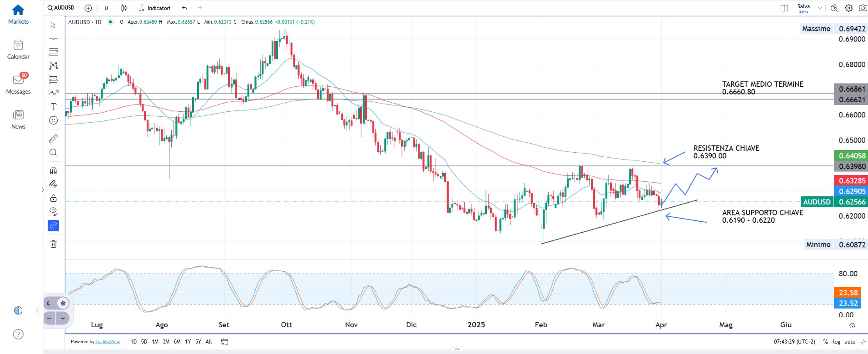
Task: Select the trend line drawing tool
Action: (x=53, y=39)
